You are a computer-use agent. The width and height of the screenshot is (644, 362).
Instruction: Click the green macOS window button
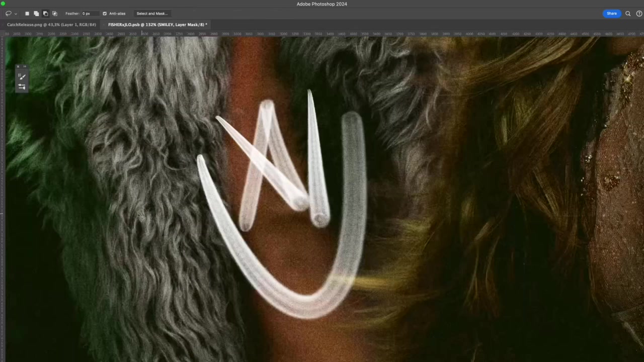(3, 4)
